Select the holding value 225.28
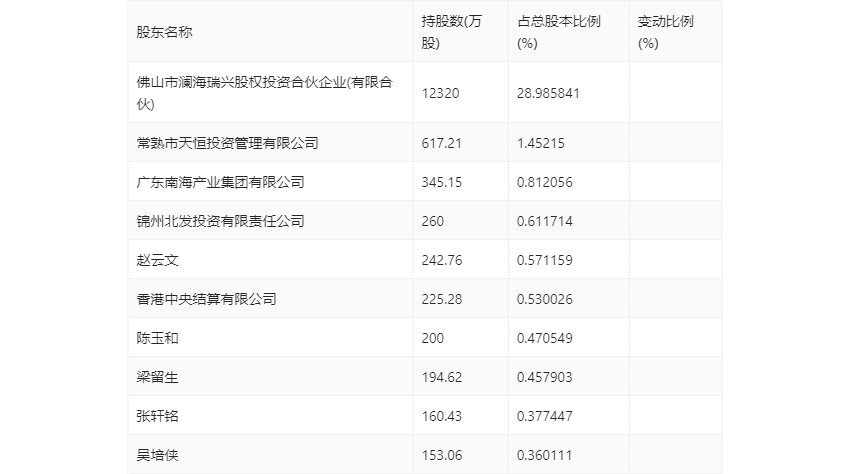 pos(441,299)
